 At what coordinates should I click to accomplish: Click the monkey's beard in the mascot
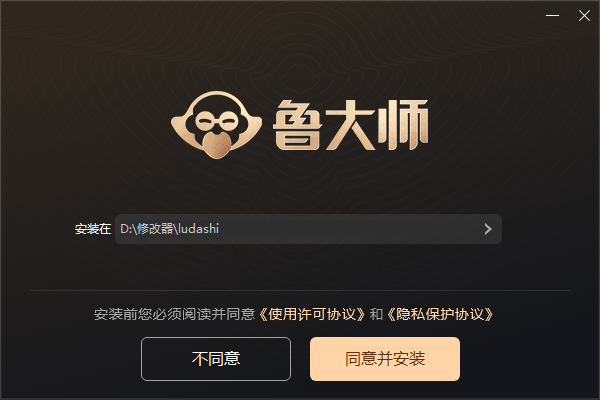(217, 145)
